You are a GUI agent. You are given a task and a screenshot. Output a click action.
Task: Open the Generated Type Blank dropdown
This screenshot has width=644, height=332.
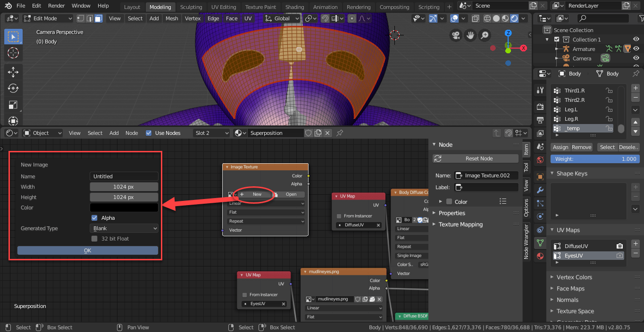coord(124,228)
